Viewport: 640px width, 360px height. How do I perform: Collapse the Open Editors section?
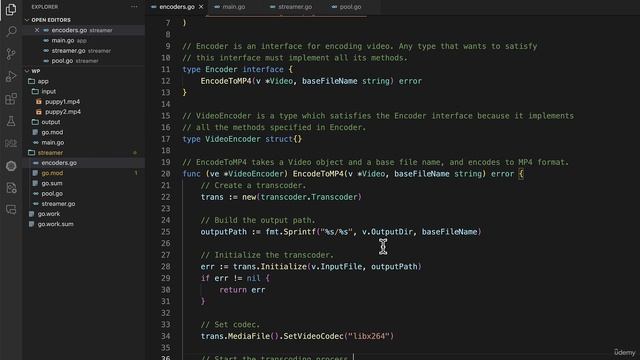[x=51, y=20]
